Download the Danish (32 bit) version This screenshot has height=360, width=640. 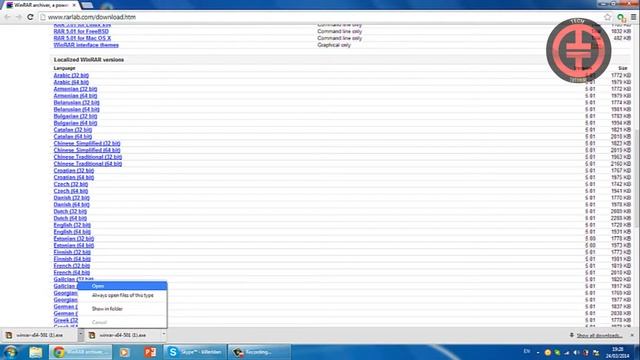coord(71,198)
